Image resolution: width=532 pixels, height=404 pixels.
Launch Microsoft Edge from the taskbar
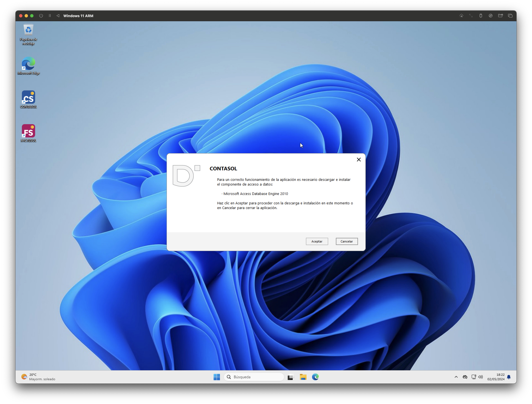coord(315,377)
